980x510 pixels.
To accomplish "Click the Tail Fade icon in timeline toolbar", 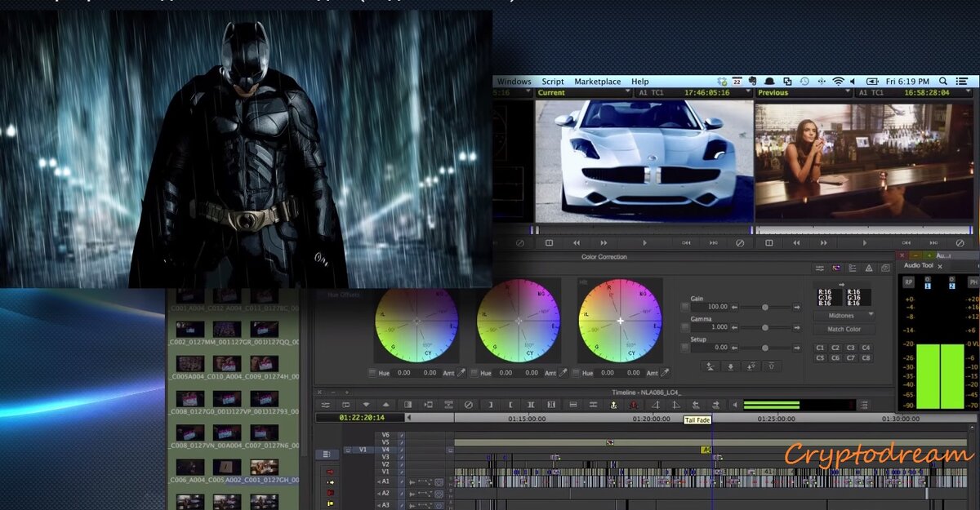I will coord(675,405).
